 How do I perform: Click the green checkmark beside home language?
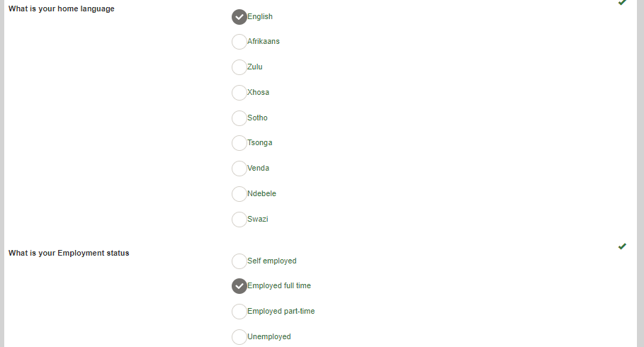(622, 2)
